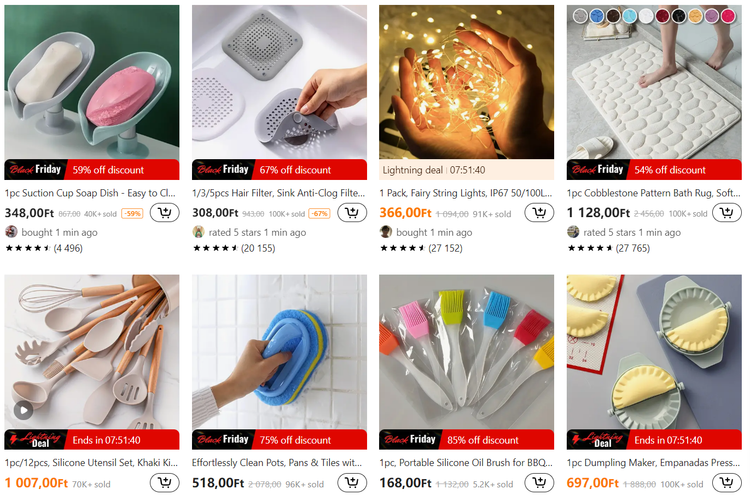Add the Suction Cup Soap Dish to cart

pyautogui.click(x=165, y=213)
